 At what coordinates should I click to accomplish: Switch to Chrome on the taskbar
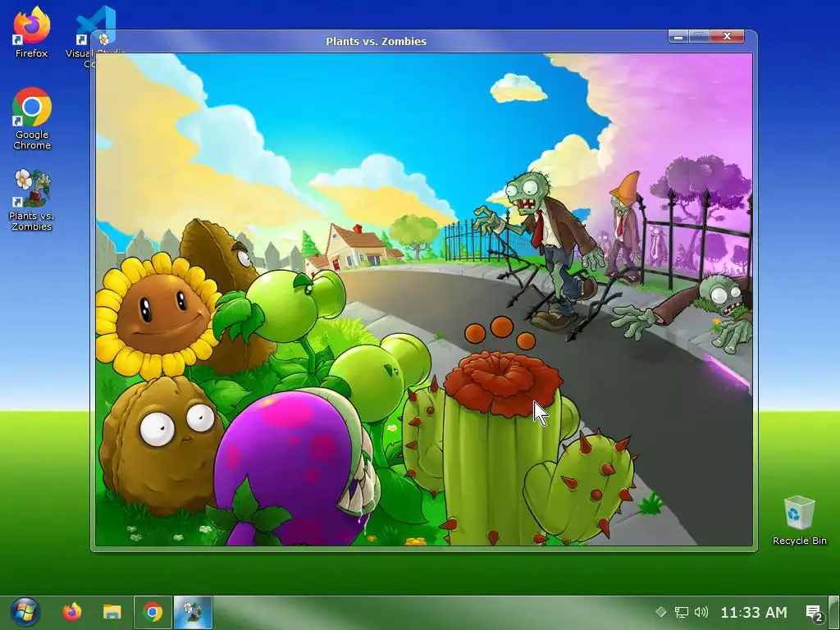click(x=153, y=612)
